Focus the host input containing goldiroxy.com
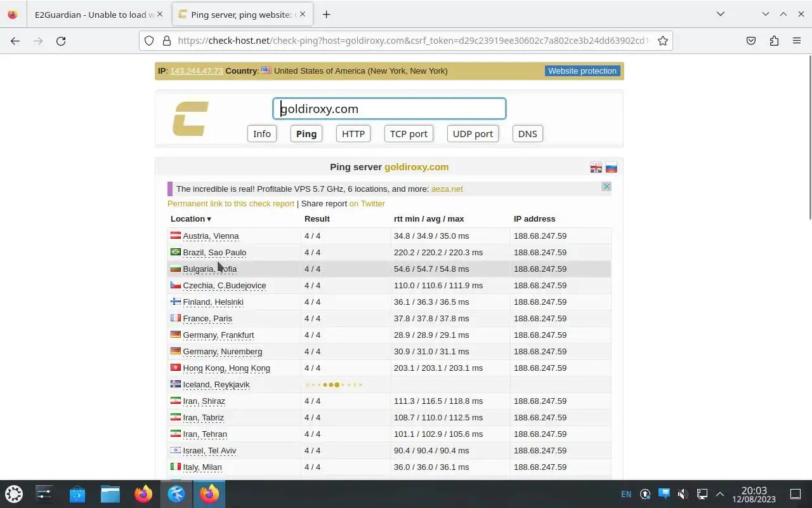 tap(390, 109)
